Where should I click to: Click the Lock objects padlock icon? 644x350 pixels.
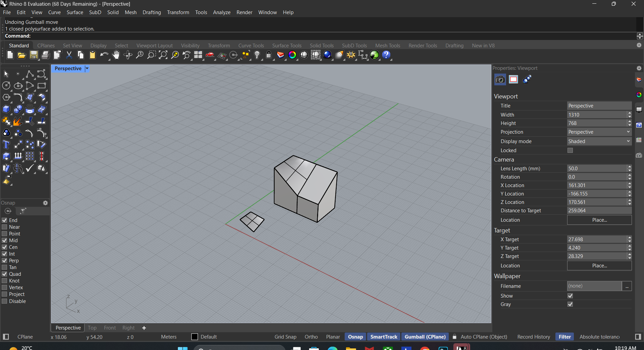pos(268,55)
